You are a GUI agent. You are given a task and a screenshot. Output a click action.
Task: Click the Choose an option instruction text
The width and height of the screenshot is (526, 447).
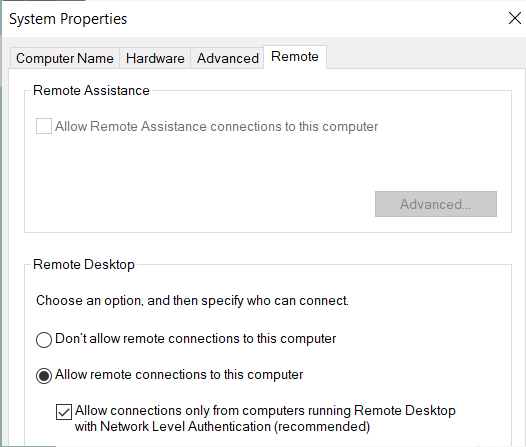pos(192,300)
